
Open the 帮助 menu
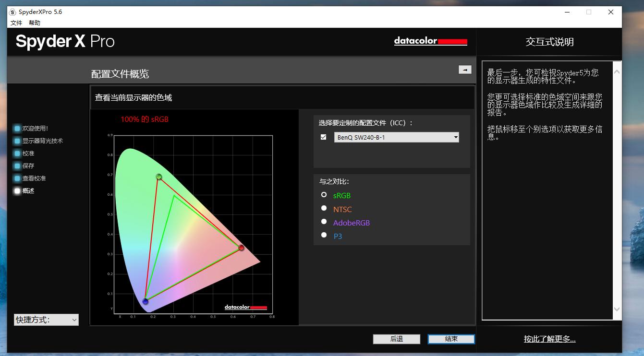35,23
